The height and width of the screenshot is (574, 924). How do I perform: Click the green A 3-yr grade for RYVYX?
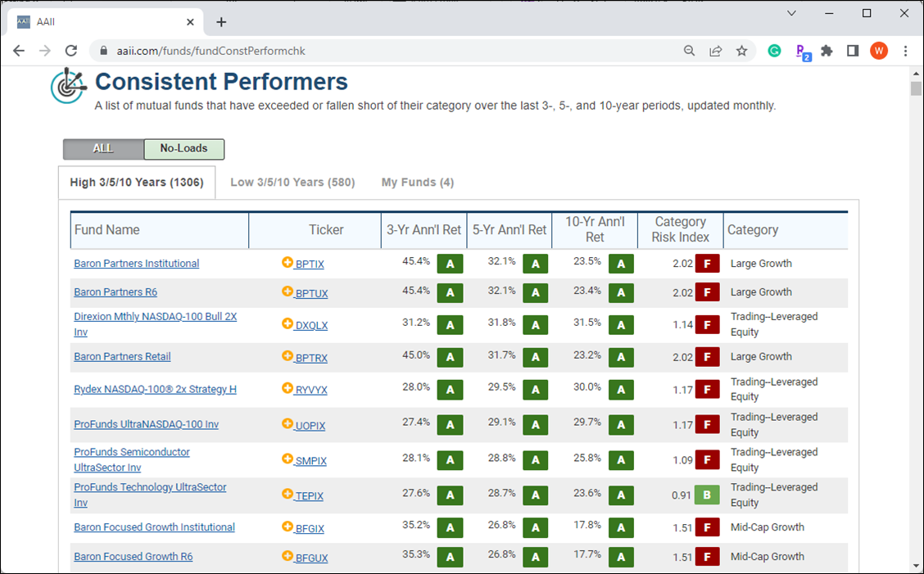(x=450, y=389)
